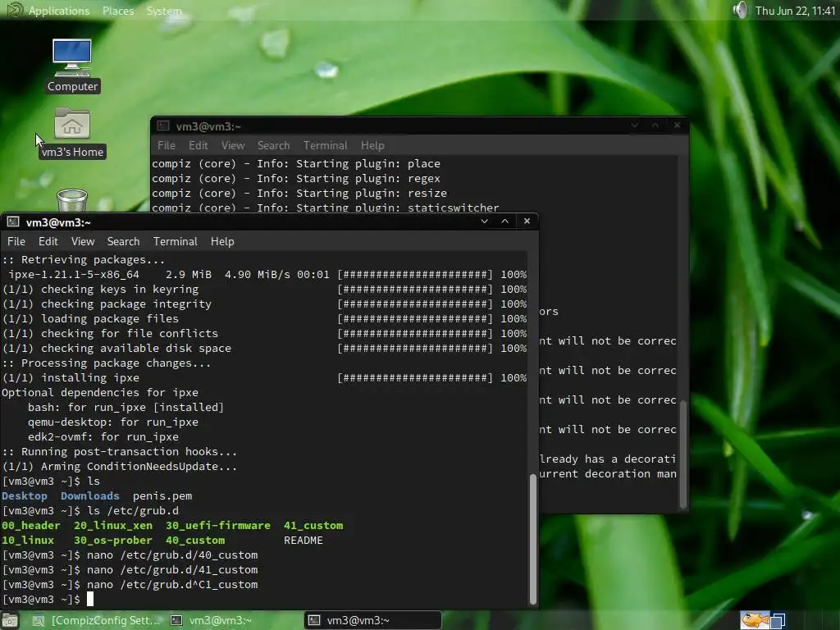840x630 pixels.
Task: Click 'nano /etc/grub.d/40_custom' command line
Action: 172,555
